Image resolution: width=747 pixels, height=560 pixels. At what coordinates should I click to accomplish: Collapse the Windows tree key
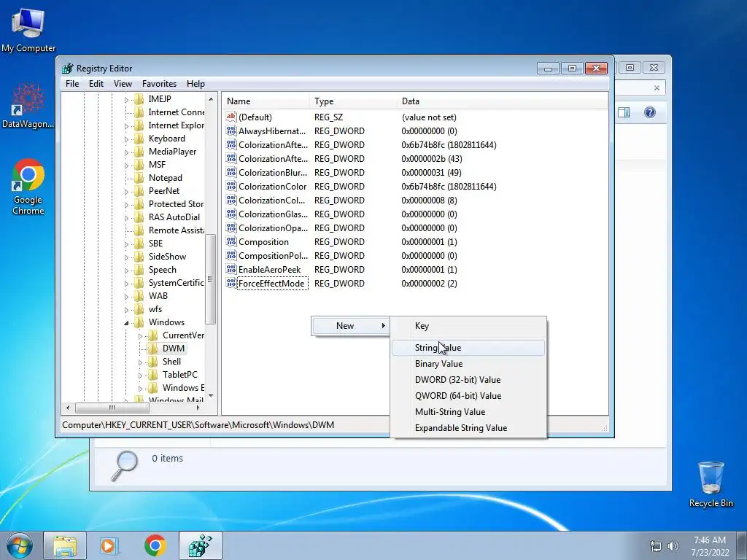click(x=126, y=323)
